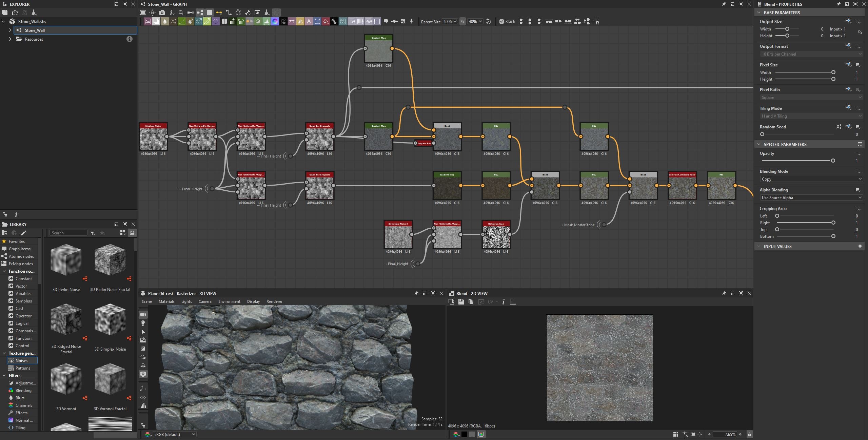Viewport: 868px width, 440px height.
Task: Click the Cropping Area Right slider handle
Action: [833, 223]
